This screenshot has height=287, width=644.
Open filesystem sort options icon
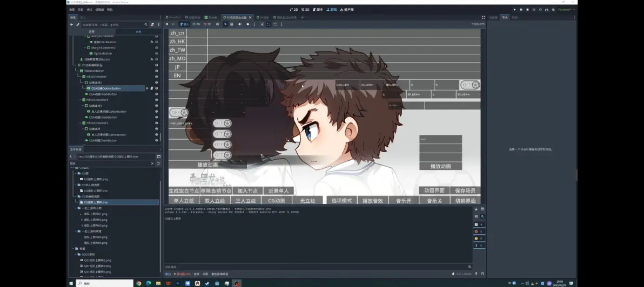(x=158, y=163)
